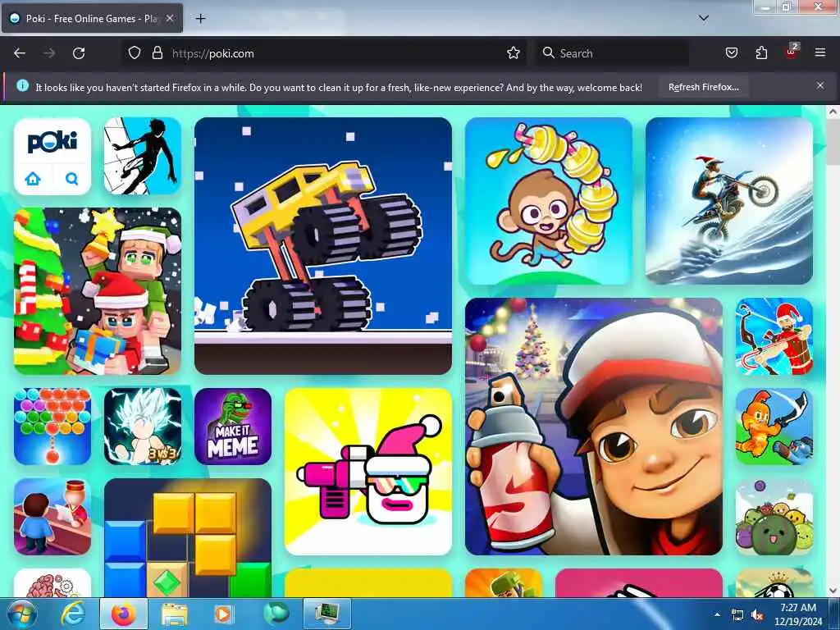Viewport: 840px width, 630px height.
Task: Open the hotel reception desk game
Action: 52,517
